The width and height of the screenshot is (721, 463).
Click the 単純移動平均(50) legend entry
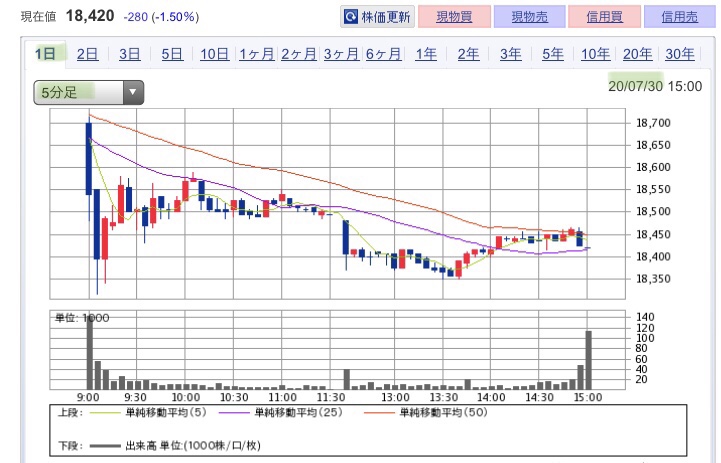pyautogui.click(x=426, y=412)
